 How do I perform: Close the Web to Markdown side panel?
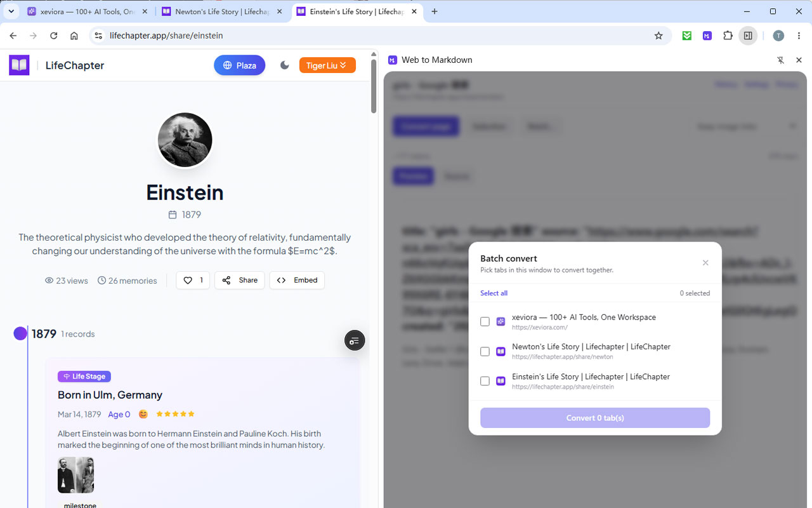pos(799,60)
